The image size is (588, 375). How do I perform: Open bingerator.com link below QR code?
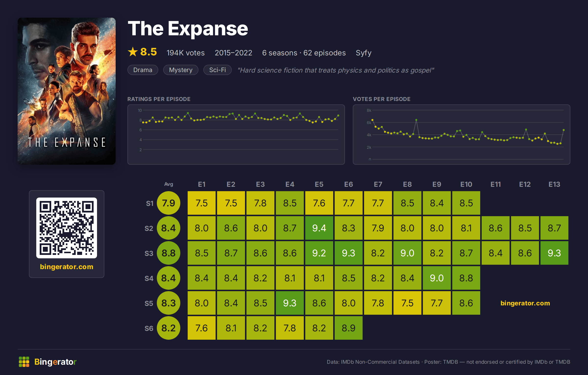[67, 267]
